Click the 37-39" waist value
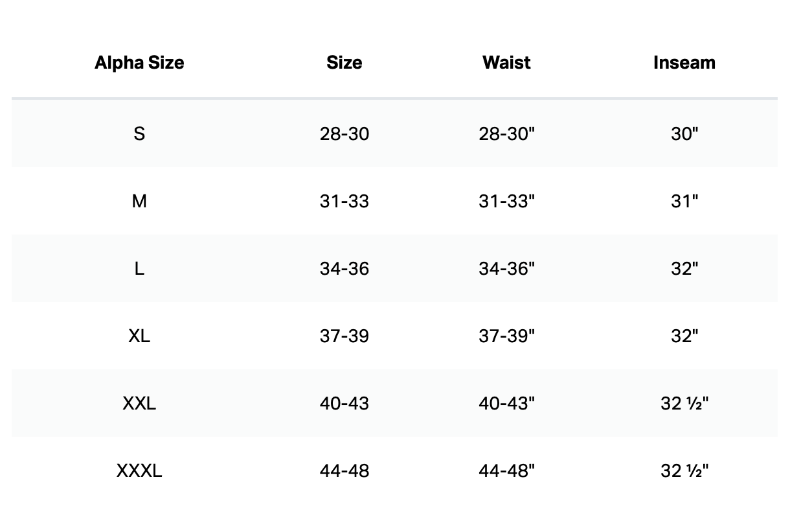The width and height of the screenshot is (812, 521). (507, 336)
